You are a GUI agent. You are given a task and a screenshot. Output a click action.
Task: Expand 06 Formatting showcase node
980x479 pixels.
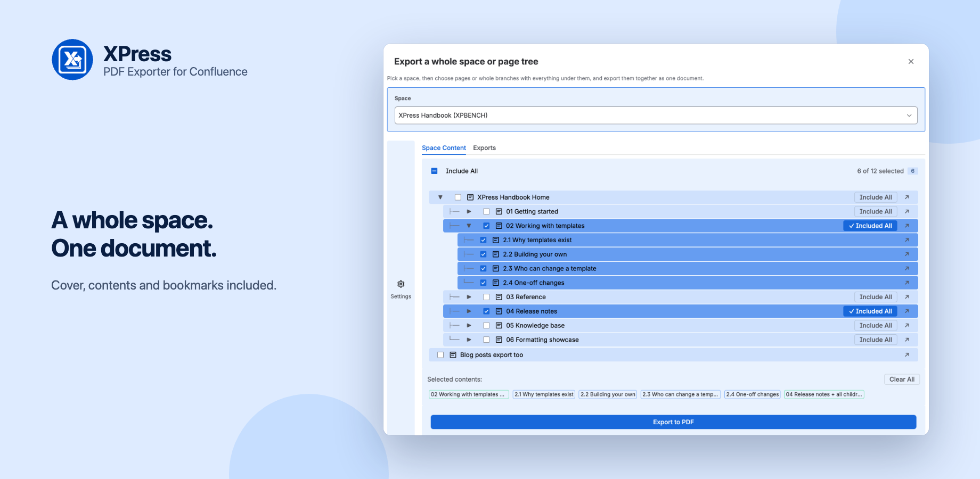[469, 340]
